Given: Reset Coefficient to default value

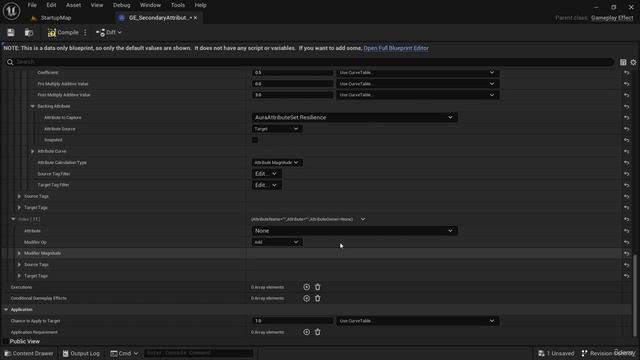Looking at the screenshot, I should (x=627, y=73).
